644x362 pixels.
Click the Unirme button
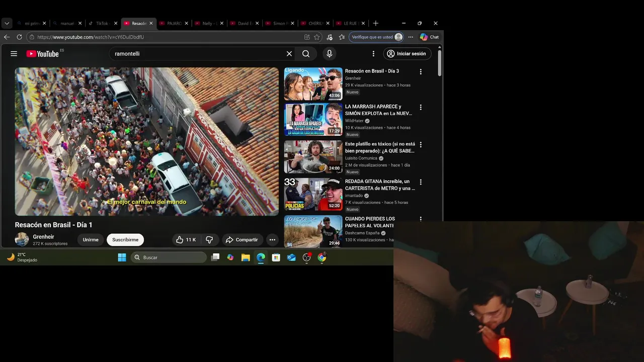[x=91, y=240]
